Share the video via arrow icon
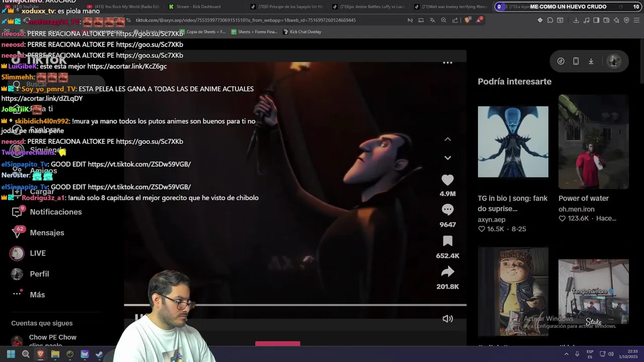This screenshot has height=362, width=644. [x=447, y=272]
